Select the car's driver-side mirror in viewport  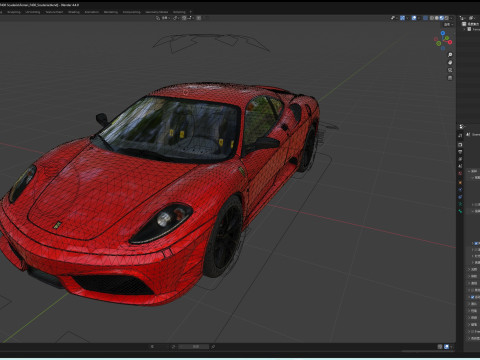point(266,143)
